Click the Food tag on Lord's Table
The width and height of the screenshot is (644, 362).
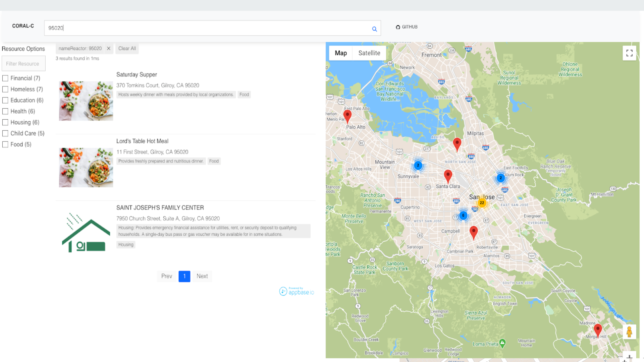[214, 161]
